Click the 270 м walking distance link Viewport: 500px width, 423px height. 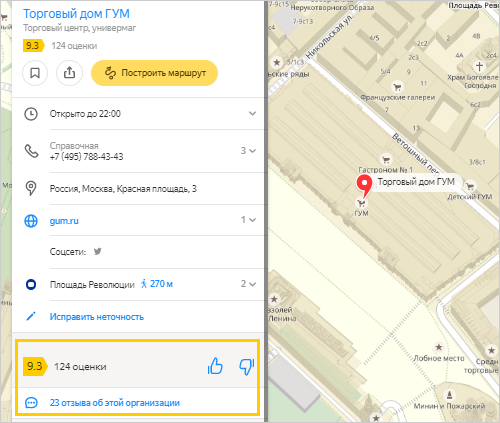coord(157,284)
